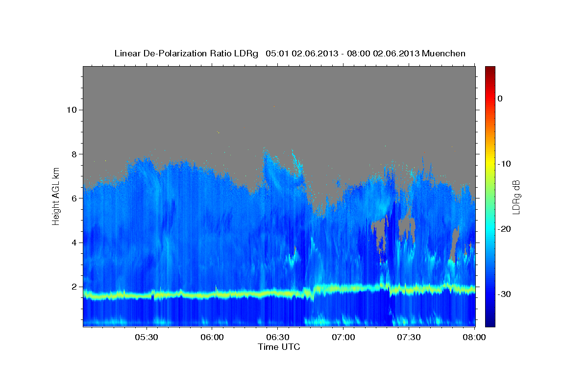Viewport: 588px width, 392px height.
Task: Click the 06:30 time tick label
Action: (278, 338)
